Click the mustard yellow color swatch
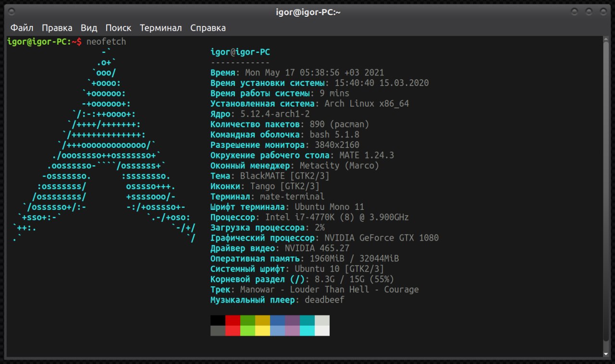Image resolution: width=615 pixels, height=364 pixels. click(x=262, y=320)
